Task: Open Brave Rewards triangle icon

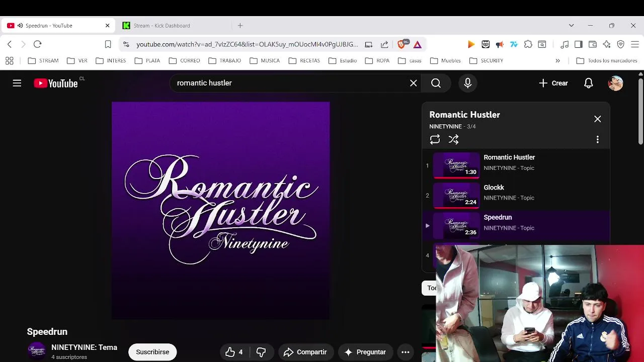Action: click(418, 44)
